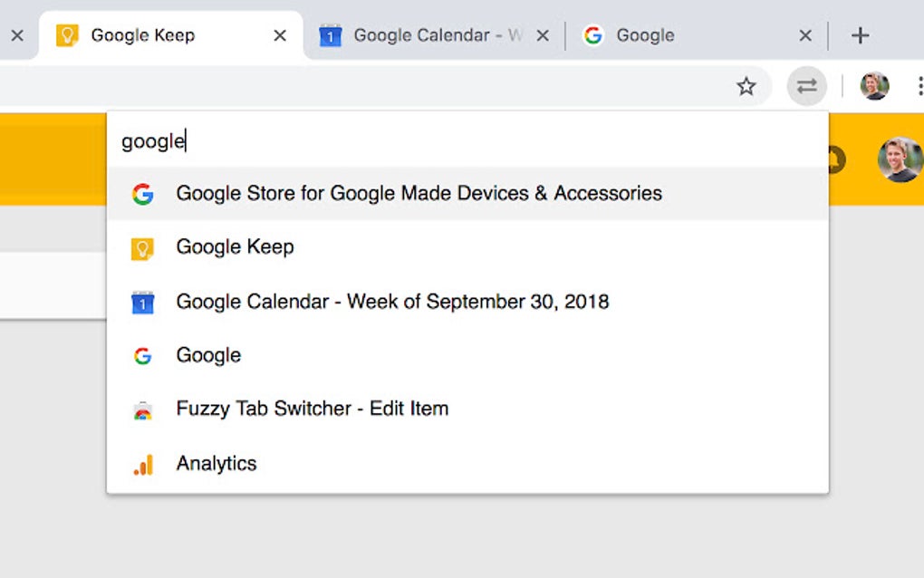
Task: Click the Google Calendar favicon in its tab
Action: pyautogui.click(x=329, y=34)
